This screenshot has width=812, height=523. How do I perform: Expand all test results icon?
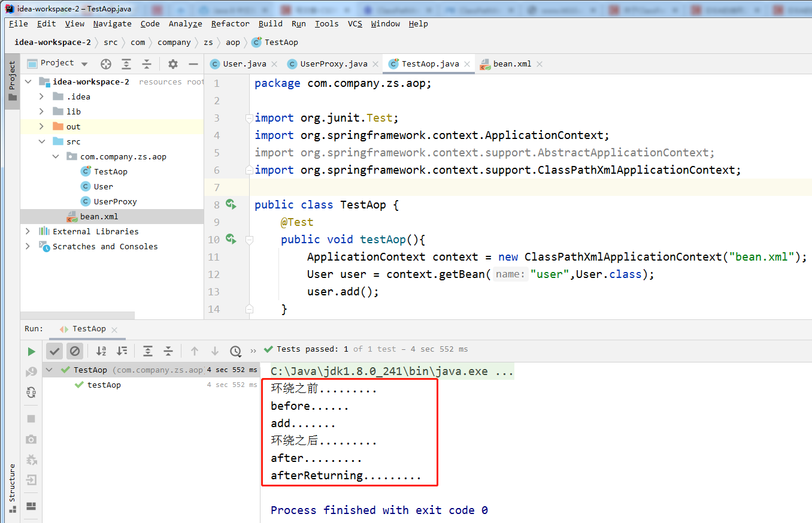click(x=148, y=351)
